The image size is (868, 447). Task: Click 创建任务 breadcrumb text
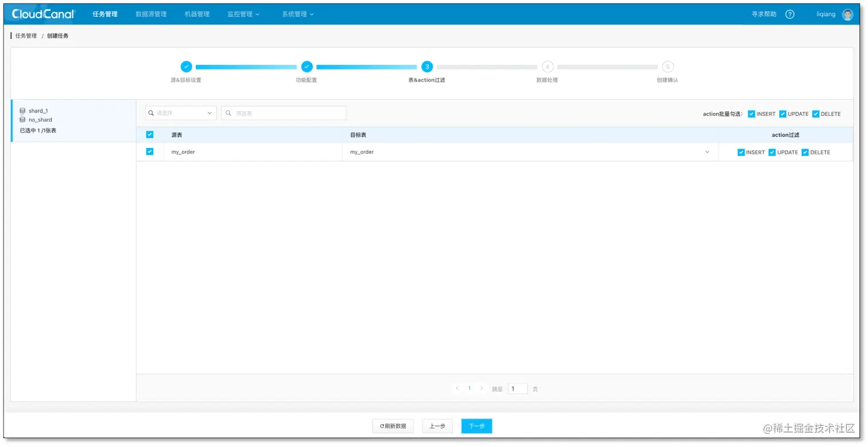click(x=57, y=36)
